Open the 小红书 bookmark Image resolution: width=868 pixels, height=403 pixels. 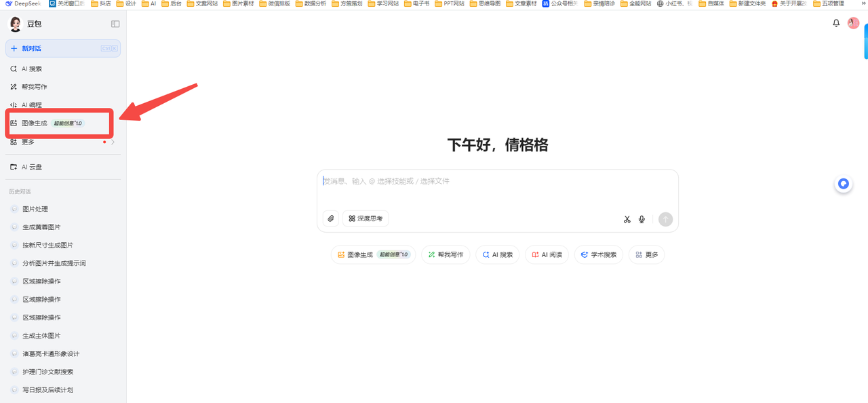point(675,3)
